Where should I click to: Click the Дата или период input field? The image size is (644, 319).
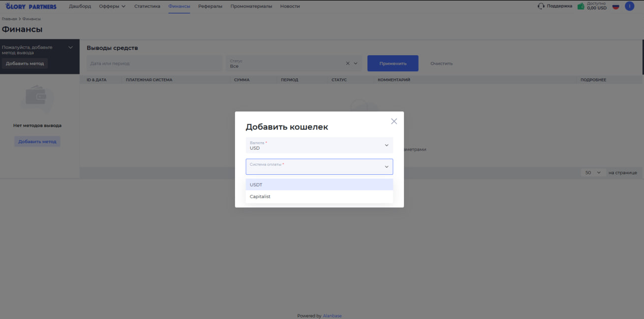(x=154, y=64)
